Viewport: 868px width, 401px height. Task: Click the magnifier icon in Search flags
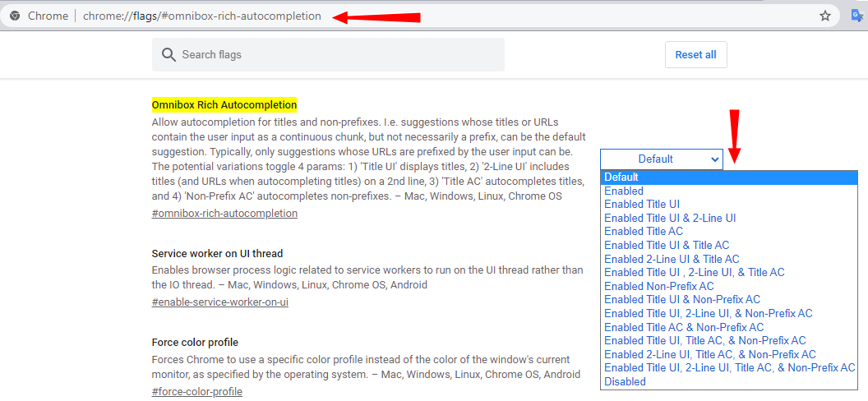point(169,55)
